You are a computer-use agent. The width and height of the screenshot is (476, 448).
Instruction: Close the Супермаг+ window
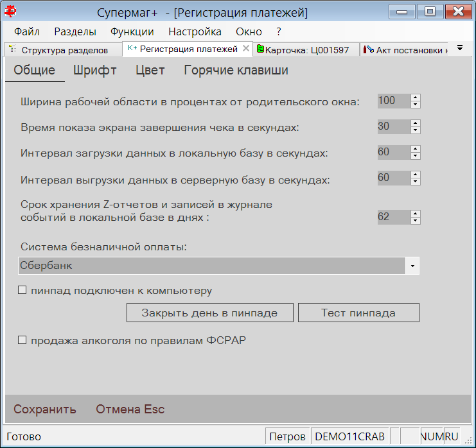[x=458, y=12]
